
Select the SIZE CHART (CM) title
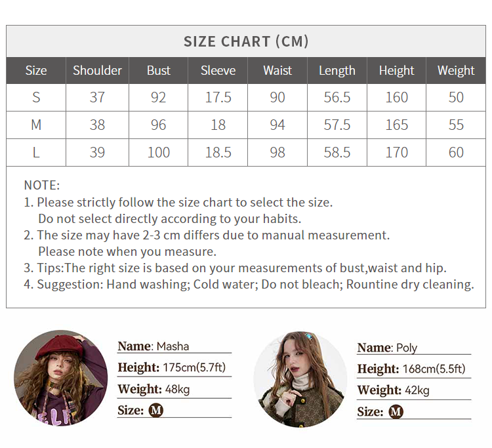[x=246, y=41]
